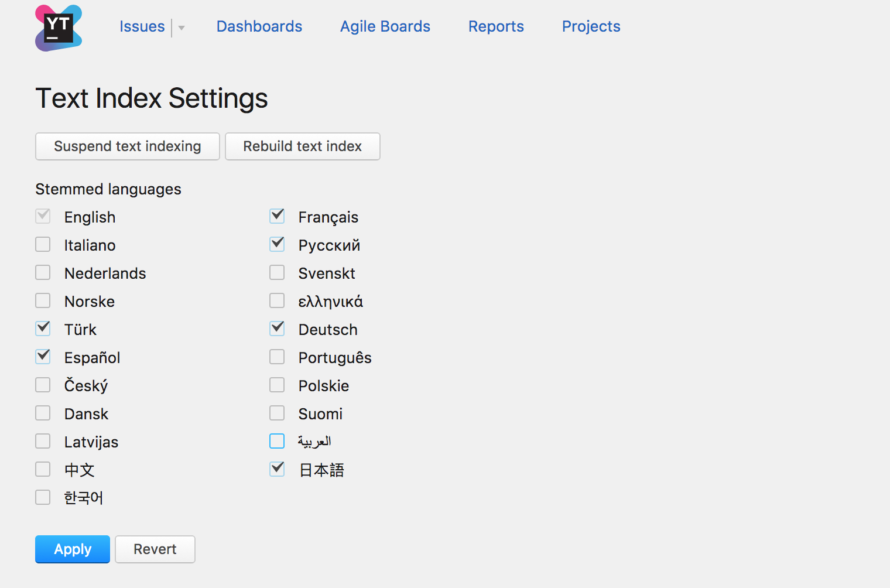The width and height of the screenshot is (890, 588).
Task: Expand the Issues dropdown arrow
Action: [x=182, y=28]
